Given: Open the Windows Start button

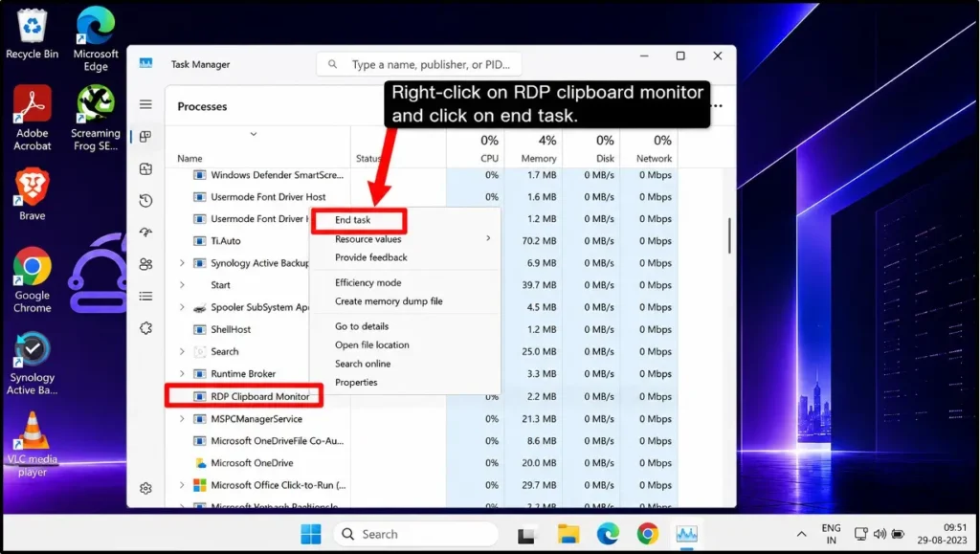Looking at the screenshot, I should pos(311,534).
